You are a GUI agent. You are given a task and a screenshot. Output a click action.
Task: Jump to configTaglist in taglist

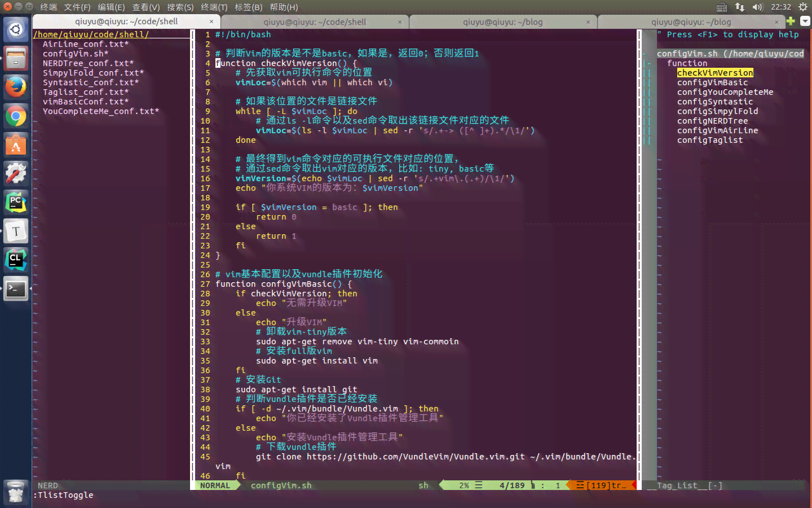point(710,140)
